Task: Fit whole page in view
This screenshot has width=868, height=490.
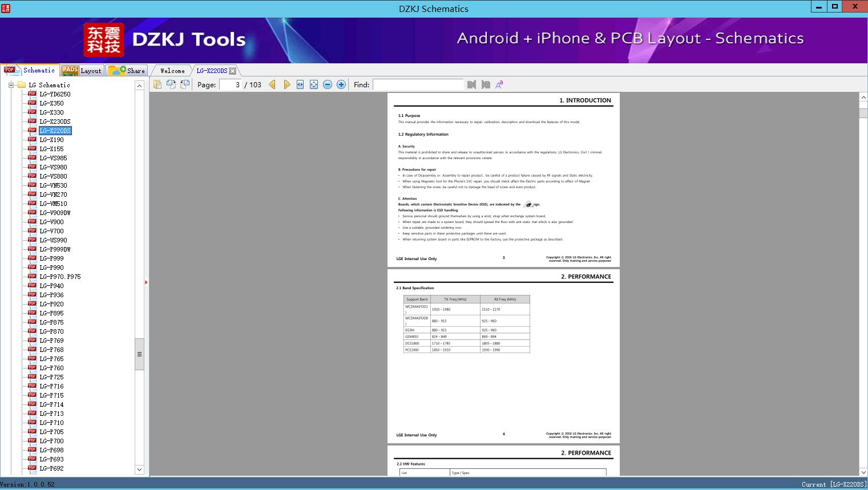Action: tap(314, 84)
